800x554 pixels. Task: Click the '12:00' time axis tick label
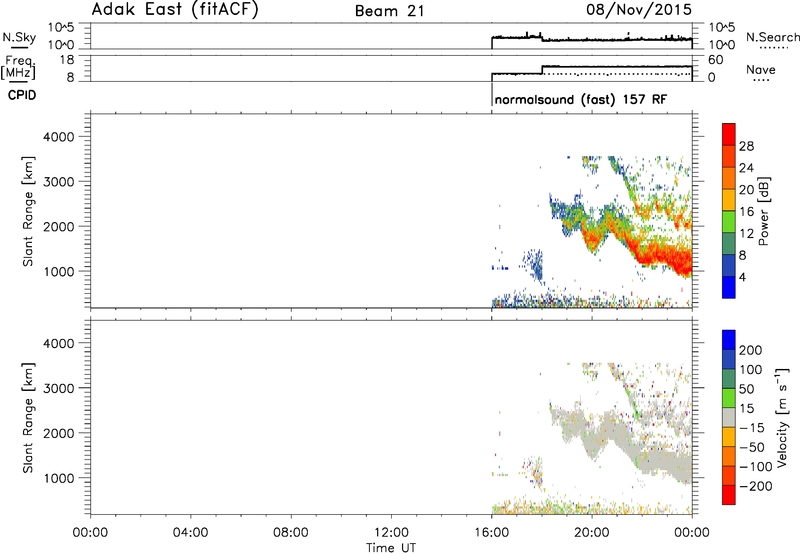[391, 533]
